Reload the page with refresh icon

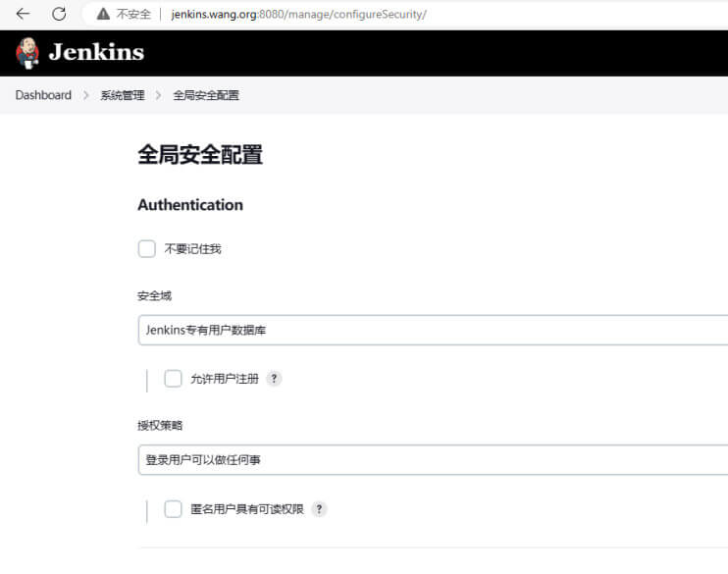[59, 14]
